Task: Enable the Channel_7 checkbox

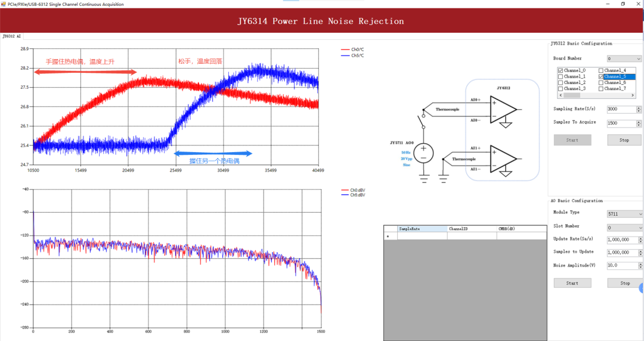Action: (x=601, y=89)
